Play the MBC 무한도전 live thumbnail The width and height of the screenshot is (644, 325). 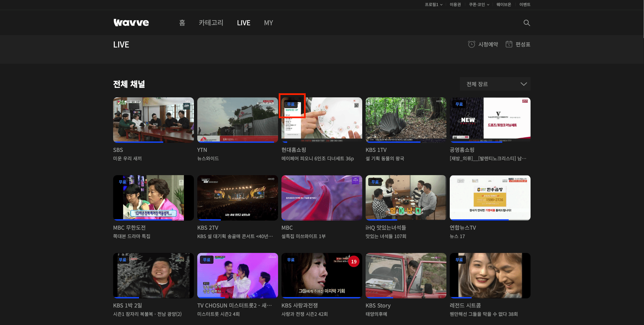154,198
